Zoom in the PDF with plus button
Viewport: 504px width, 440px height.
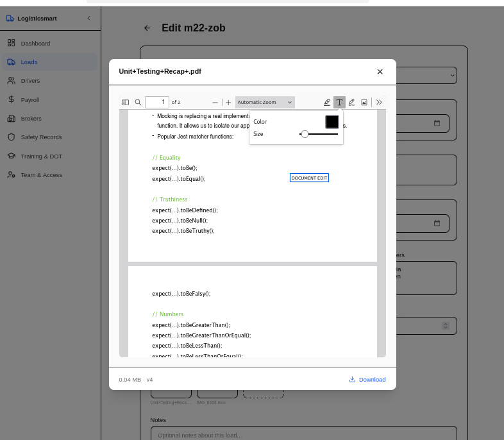228,103
